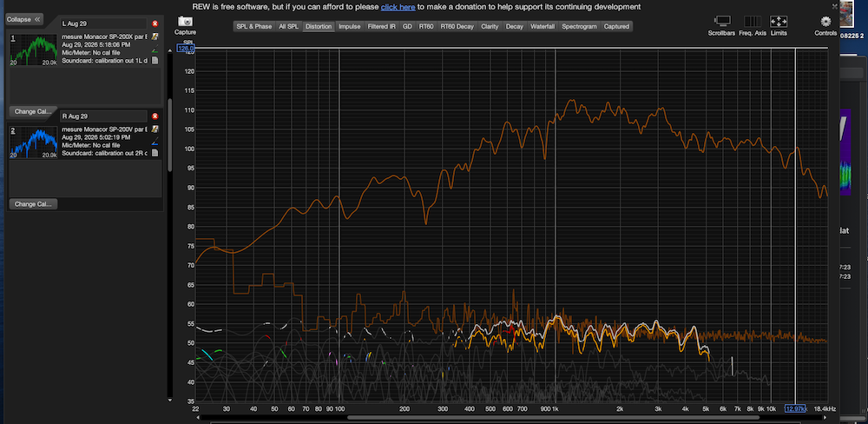Image resolution: width=868 pixels, height=424 pixels.
Task: Switch to the SPL & Phase tab
Action: pos(254,26)
